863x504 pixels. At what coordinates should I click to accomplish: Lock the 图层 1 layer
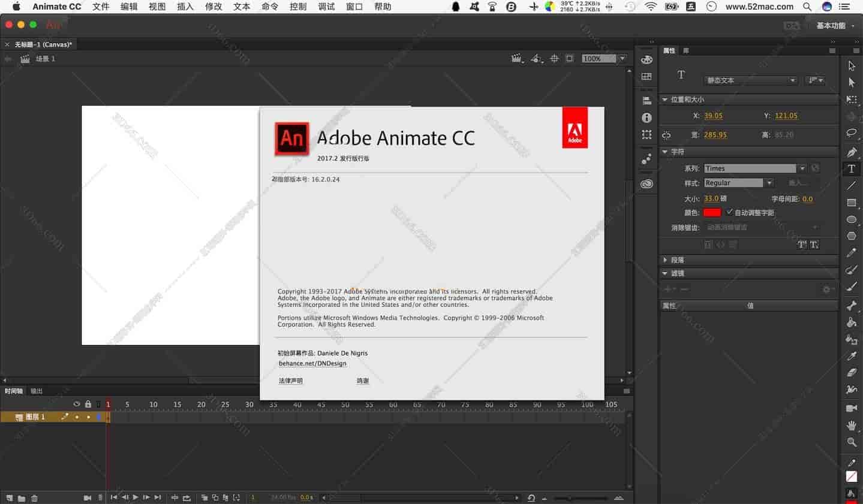(x=88, y=417)
